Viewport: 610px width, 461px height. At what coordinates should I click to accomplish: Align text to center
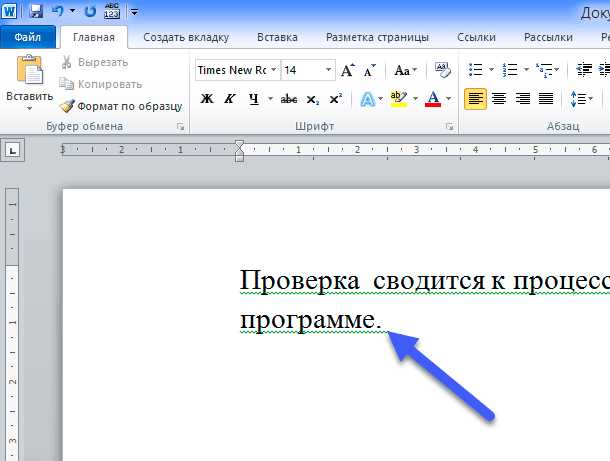[x=498, y=99]
